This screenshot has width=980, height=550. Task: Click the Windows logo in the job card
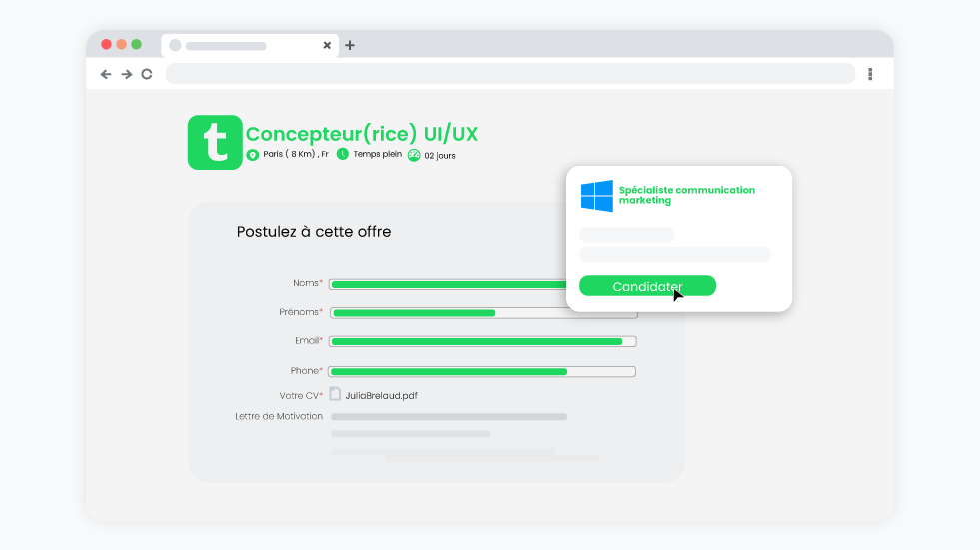597,196
